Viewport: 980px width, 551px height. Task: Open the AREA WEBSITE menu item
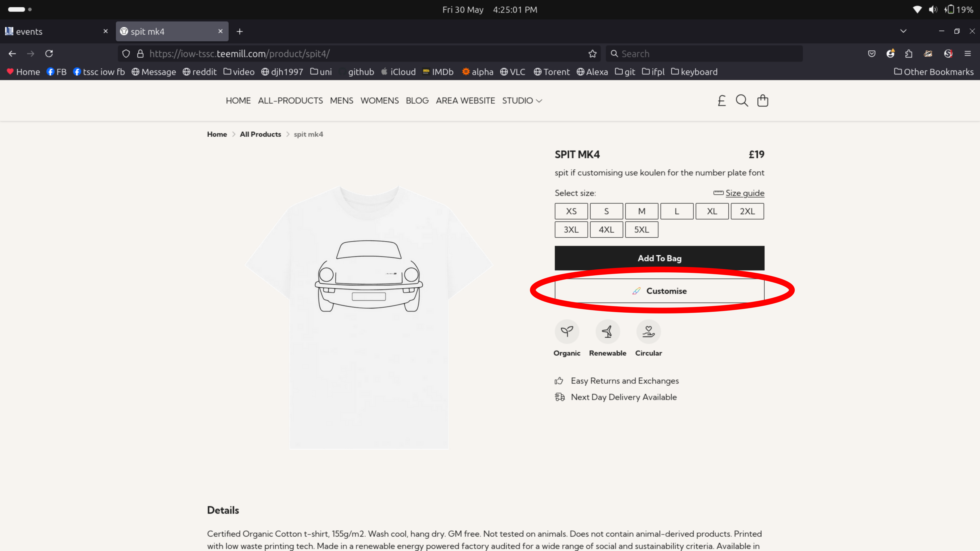465,101
